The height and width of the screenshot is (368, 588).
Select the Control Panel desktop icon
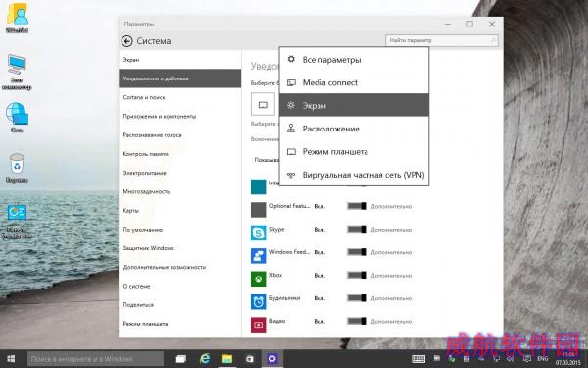[x=17, y=222]
